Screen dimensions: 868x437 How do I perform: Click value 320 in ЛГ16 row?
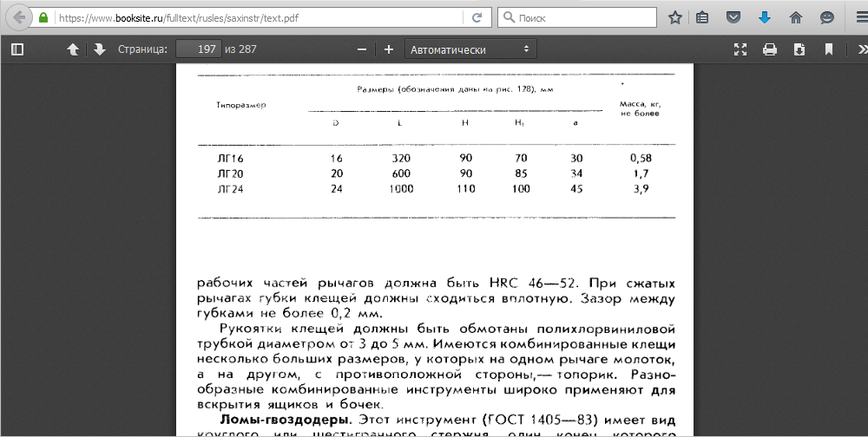(401, 158)
